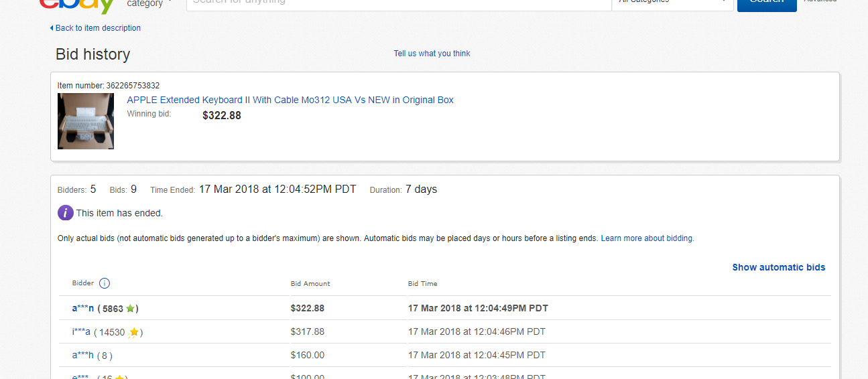The image size is (868, 379).
Task: Click the back arrow before 'Back to item description'
Action: (52, 28)
